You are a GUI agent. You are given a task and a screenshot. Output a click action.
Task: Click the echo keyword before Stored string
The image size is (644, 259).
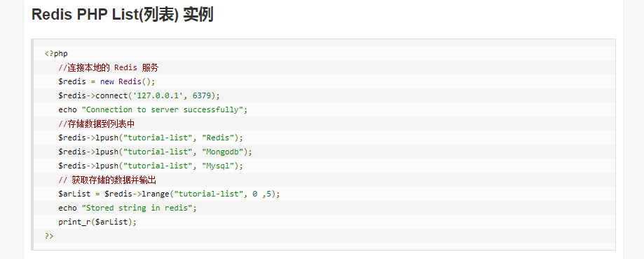[67, 208]
